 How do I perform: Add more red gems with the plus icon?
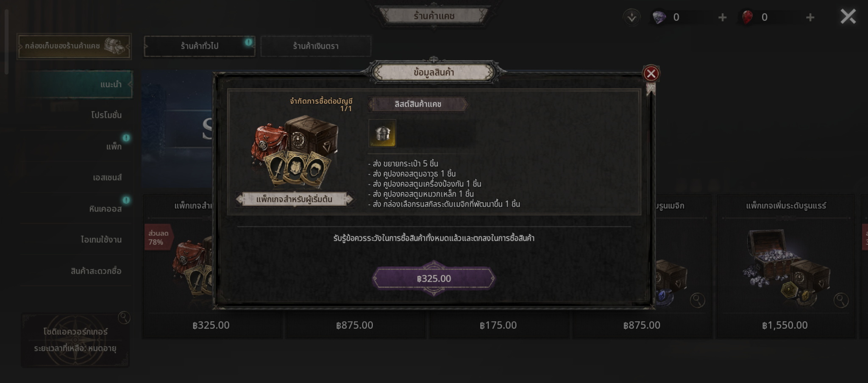[810, 17]
